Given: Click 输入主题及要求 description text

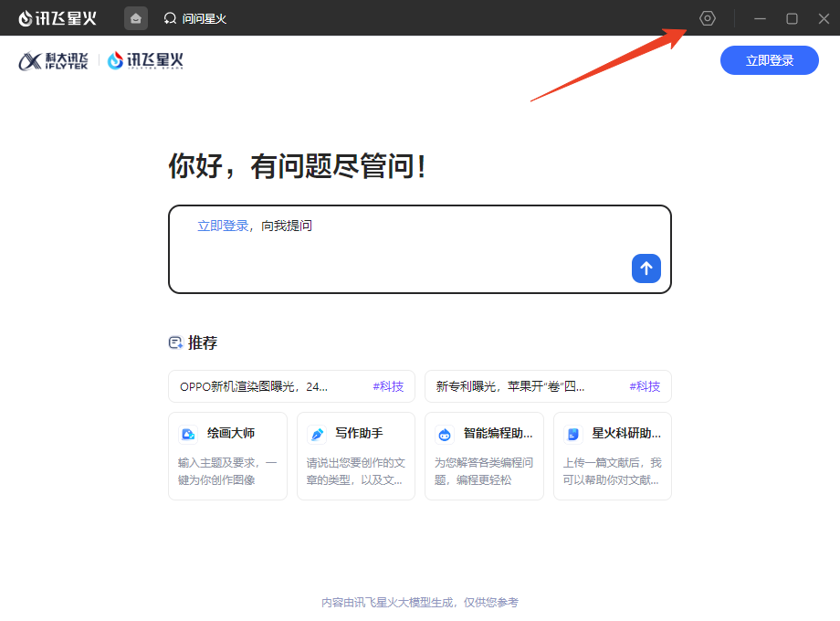Looking at the screenshot, I should (x=227, y=471).
